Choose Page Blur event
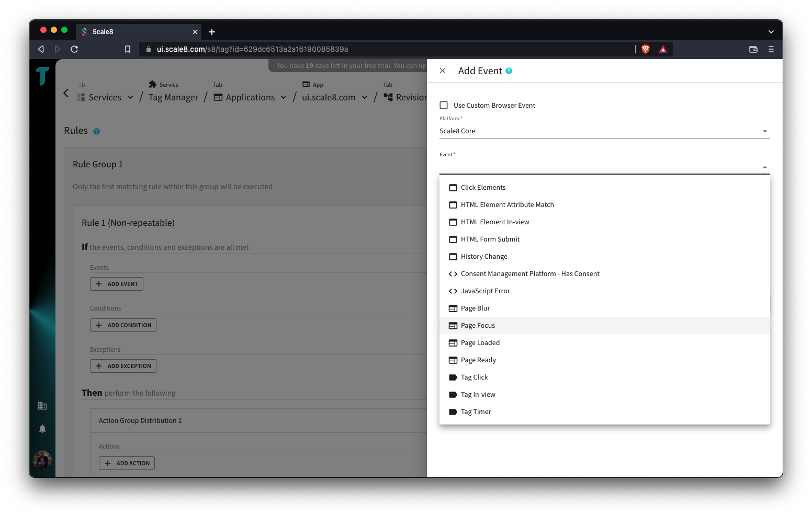 604,308
